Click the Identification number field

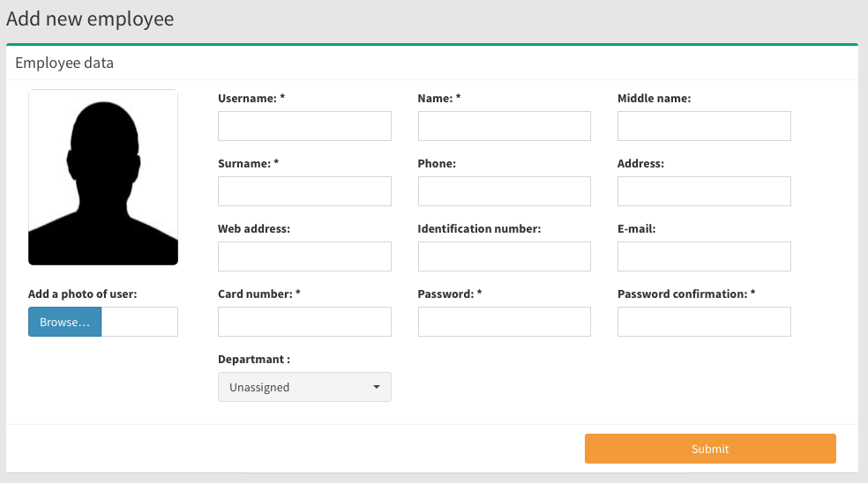click(x=505, y=256)
